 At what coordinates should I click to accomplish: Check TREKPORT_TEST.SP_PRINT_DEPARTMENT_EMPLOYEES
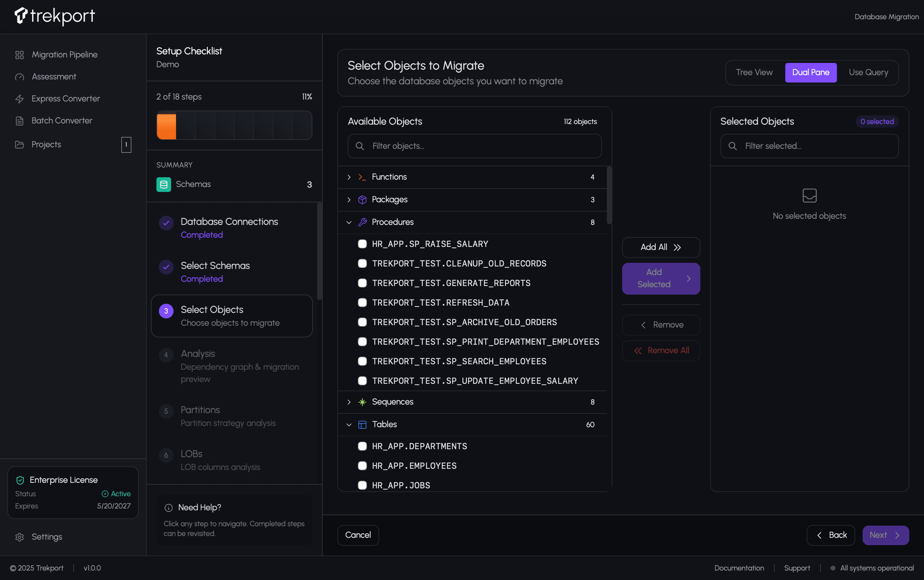(x=362, y=342)
